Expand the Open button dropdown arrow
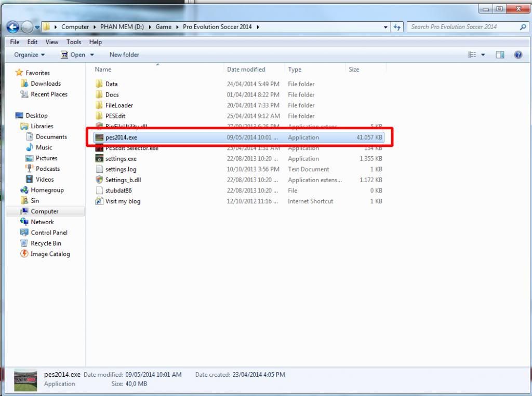532x396 pixels. (92, 55)
